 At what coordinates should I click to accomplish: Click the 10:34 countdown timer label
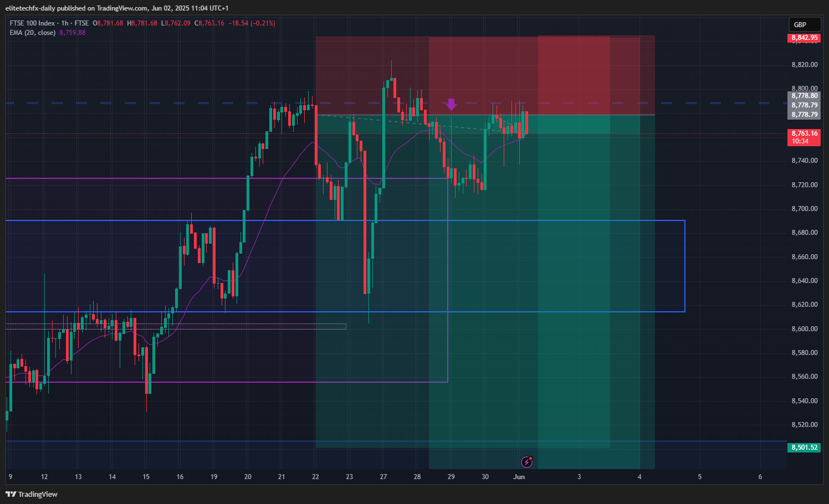pos(800,141)
